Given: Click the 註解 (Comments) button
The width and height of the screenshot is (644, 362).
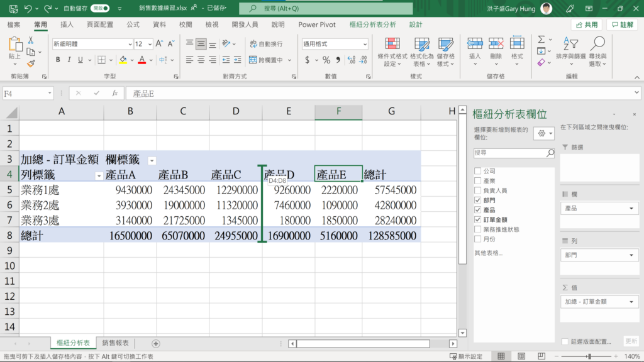Looking at the screenshot, I should [x=623, y=25].
